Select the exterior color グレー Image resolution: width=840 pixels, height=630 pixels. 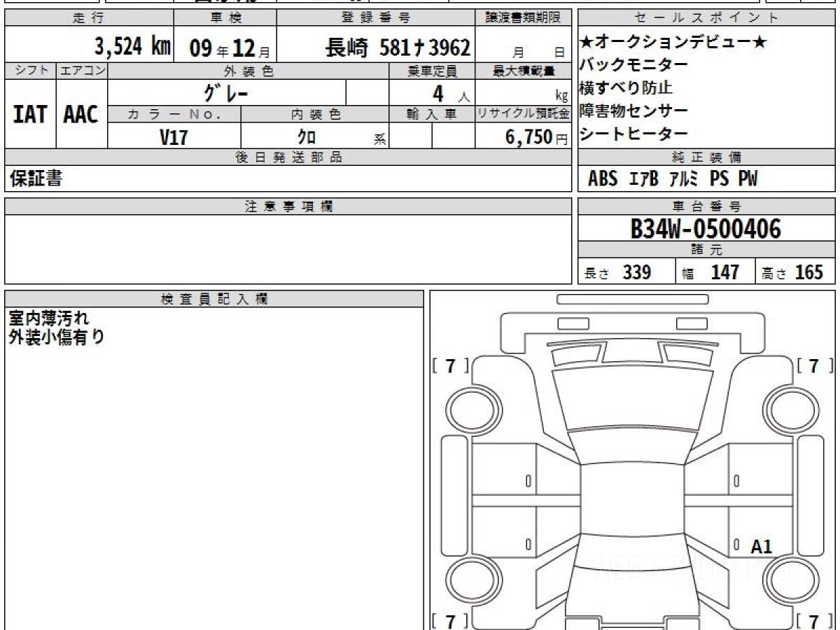[226, 92]
